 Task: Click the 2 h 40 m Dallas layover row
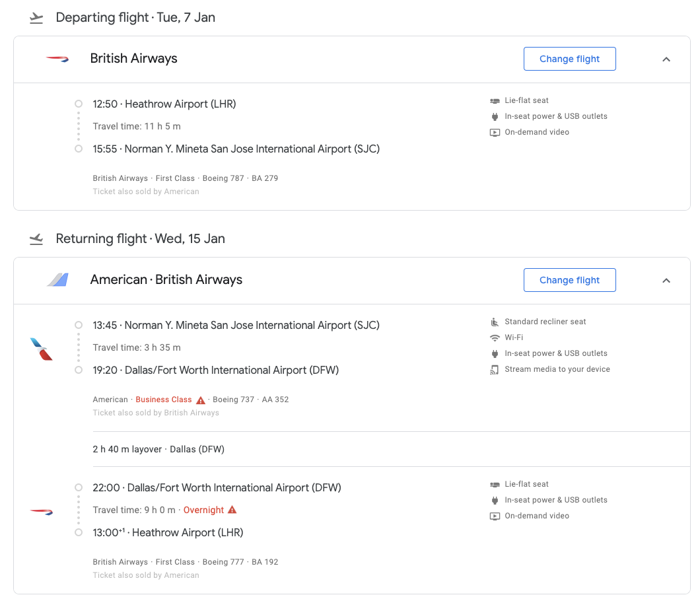coord(158,449)
